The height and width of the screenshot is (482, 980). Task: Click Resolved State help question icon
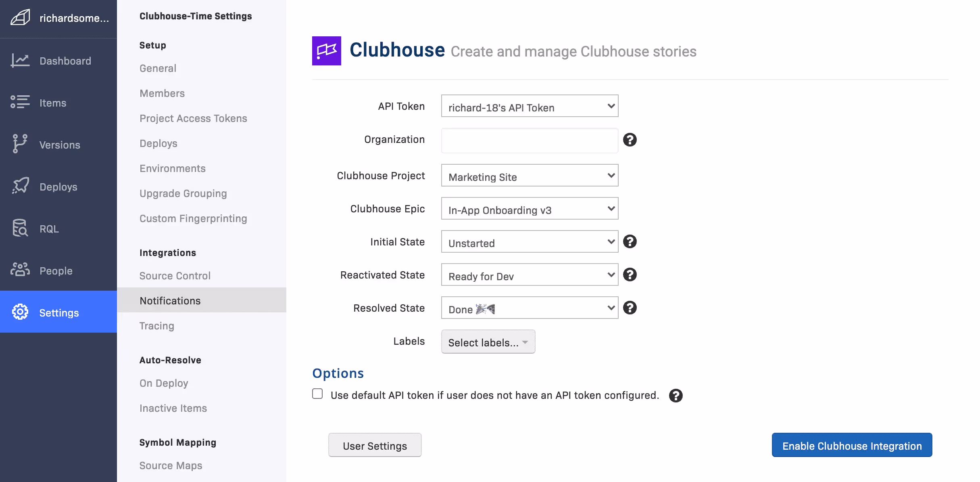click(x=630, y=308)
